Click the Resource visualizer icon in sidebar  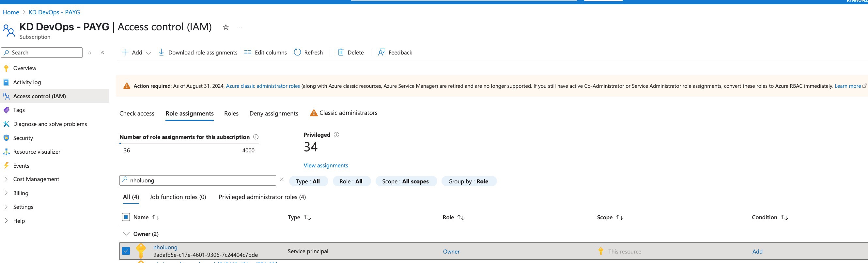6,152
